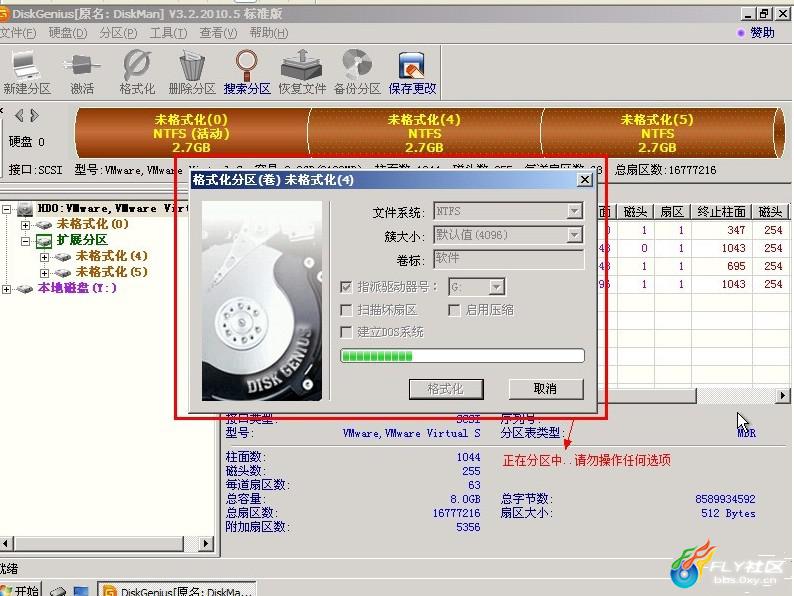The height and width of the screenshot is (596, 794).
Task: Click the 搜索分区 search partition icon
Action: point(247,72)
